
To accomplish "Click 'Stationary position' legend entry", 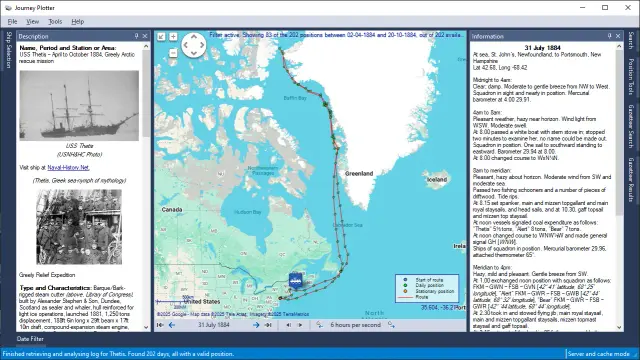I will pyautogui.click(x=435, y=291).
